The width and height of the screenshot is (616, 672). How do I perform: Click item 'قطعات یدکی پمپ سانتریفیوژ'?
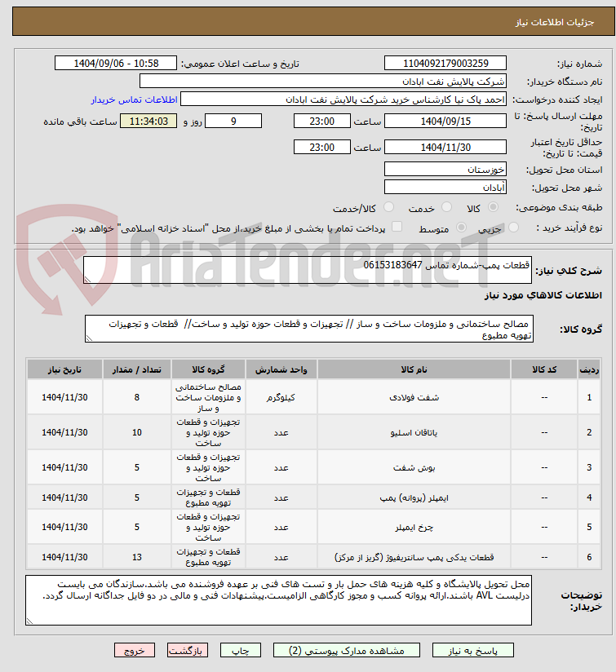pyautogui.click(x=414, y=557)
